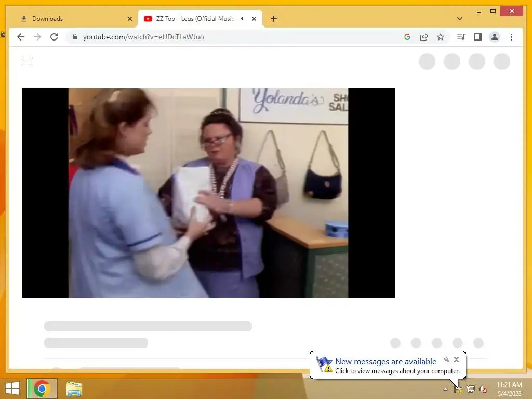Open the Chrome side panel
The image size is (532, 399).
pos(478,37)
